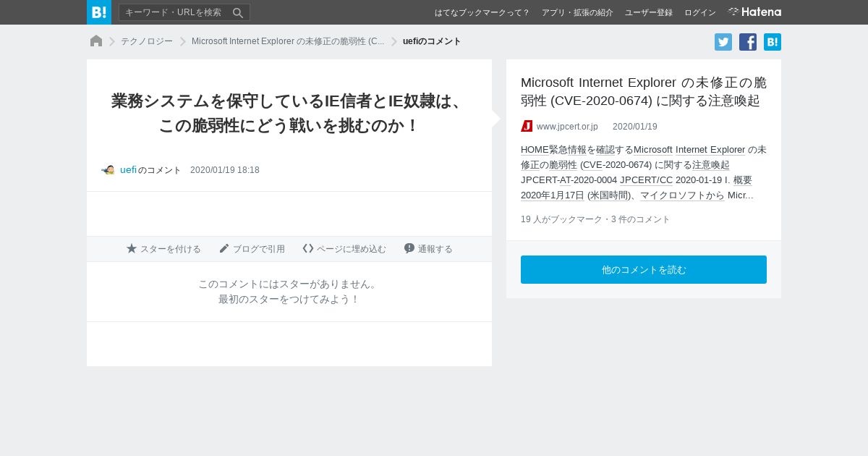The width and height of the screenshot is (868, 456).
Task: Share on Twitter icon
Action: tap(723, 42)
